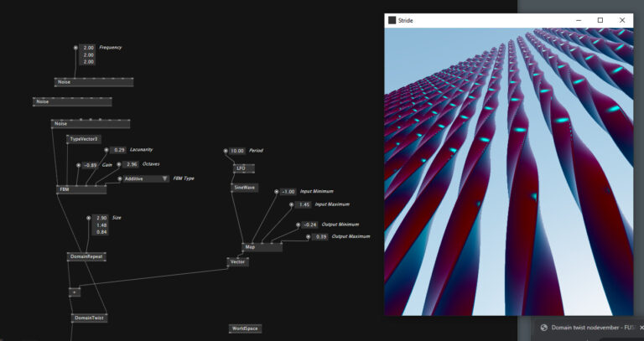Maximize the Stride window
This screenshot has height=341, width=644.
tap(600, 20)
